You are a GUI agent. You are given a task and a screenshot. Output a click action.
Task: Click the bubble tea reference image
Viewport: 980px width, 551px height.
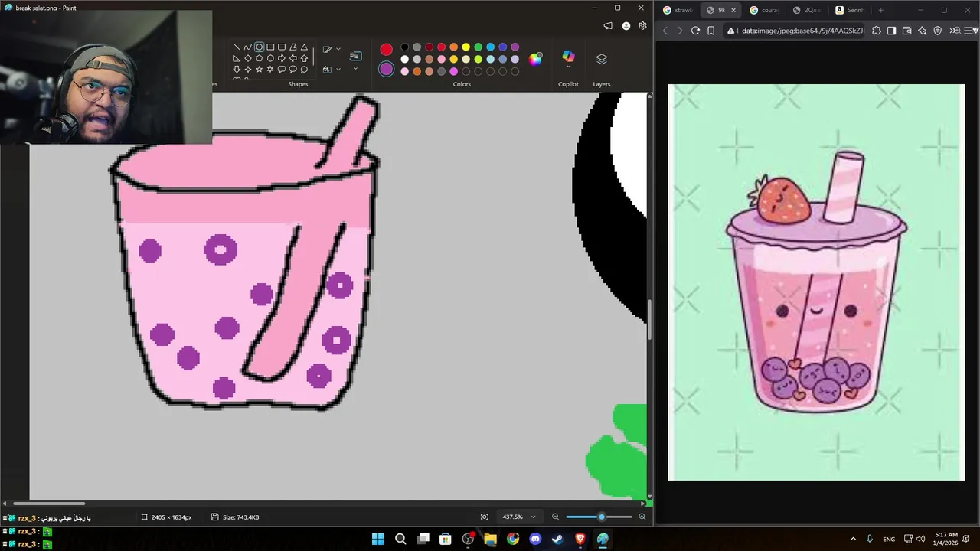click(x=816, y=282)
